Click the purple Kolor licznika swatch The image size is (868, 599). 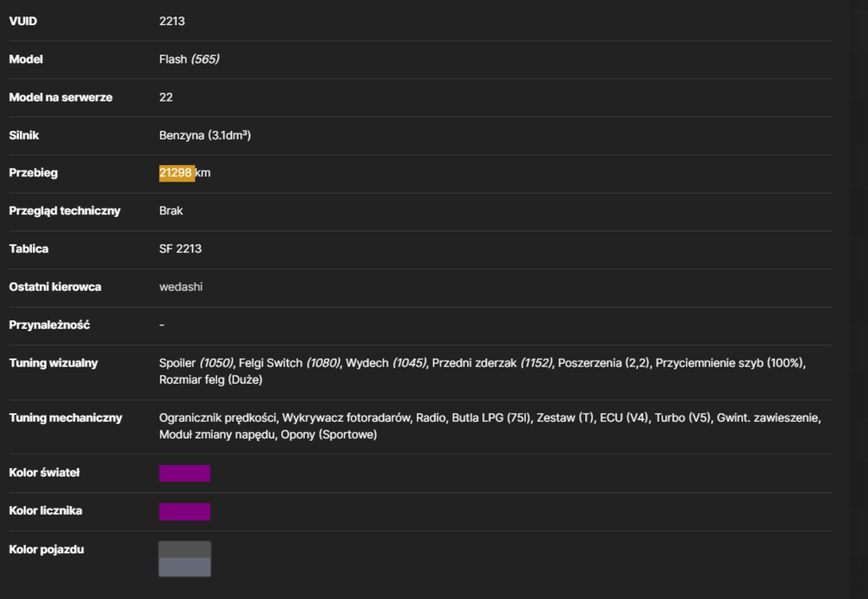184,511
